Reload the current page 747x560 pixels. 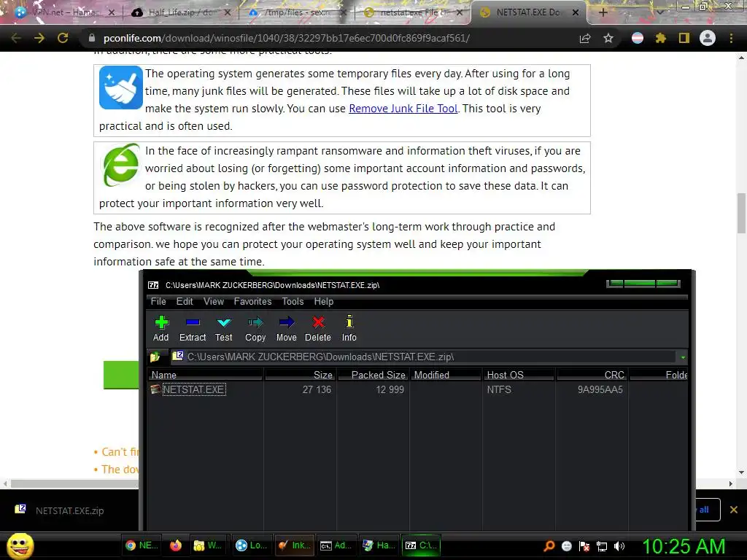(x=63, y=38)
